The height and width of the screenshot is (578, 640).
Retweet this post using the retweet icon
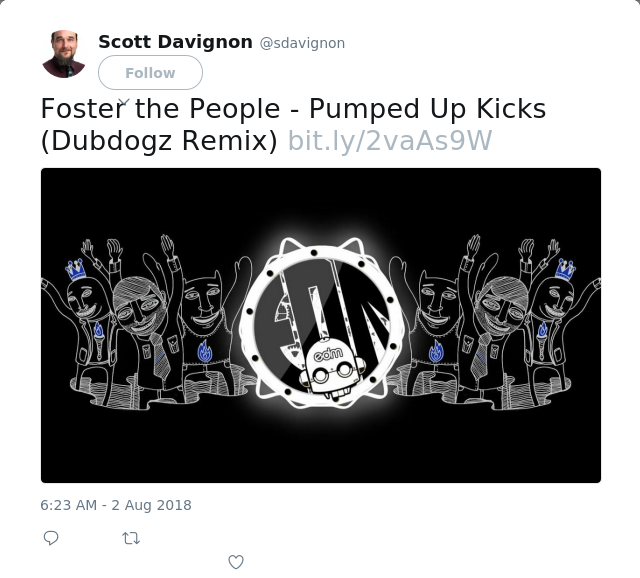(131, 538)
